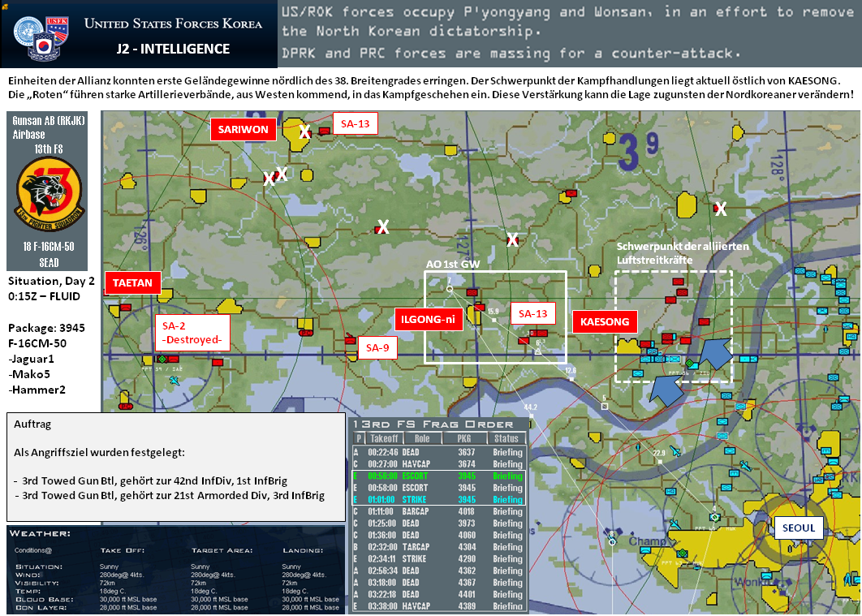Click the Take Off: weather column heading
The image size is (862, 616).
tap(122, 550)
